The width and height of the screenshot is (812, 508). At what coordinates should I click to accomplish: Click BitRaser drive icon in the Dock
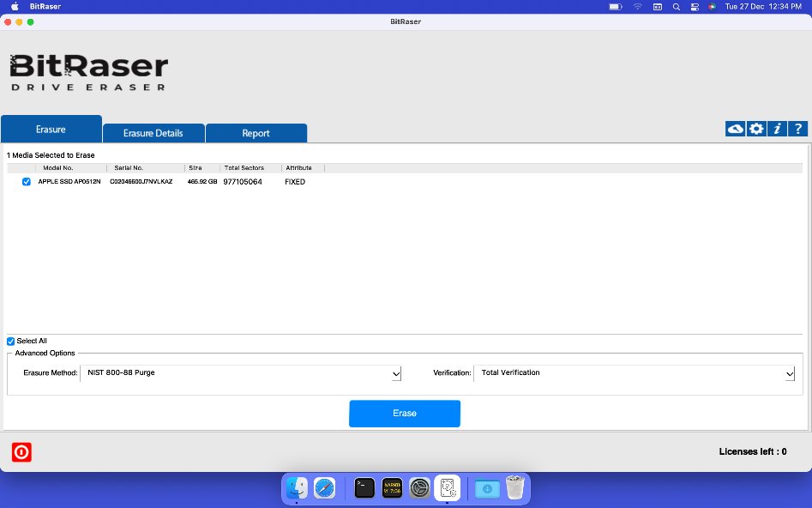point(448,487)
